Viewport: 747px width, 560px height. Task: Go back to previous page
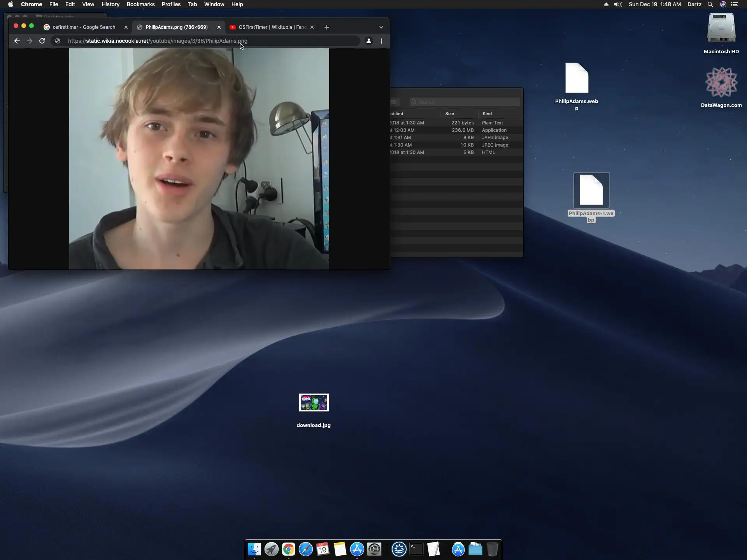click(17, 41)
